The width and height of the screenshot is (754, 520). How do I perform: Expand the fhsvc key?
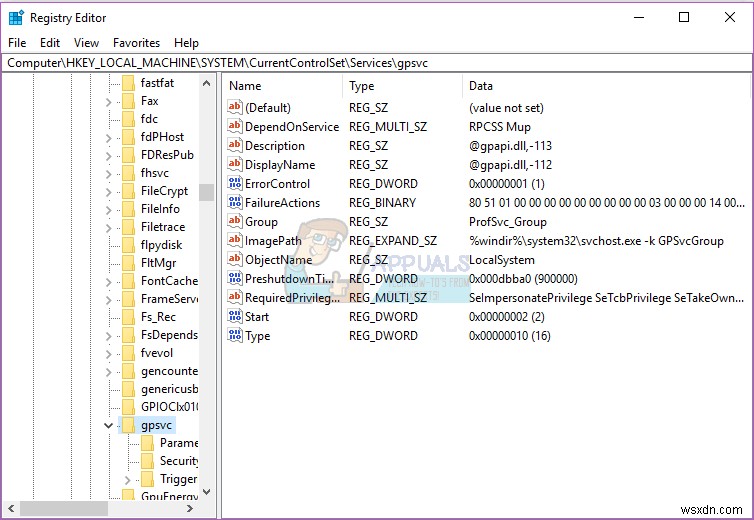[x=108, y=174]
